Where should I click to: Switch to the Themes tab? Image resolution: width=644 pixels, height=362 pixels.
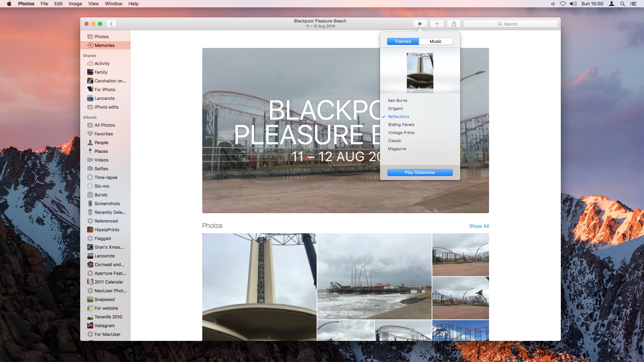click(403, 41)
